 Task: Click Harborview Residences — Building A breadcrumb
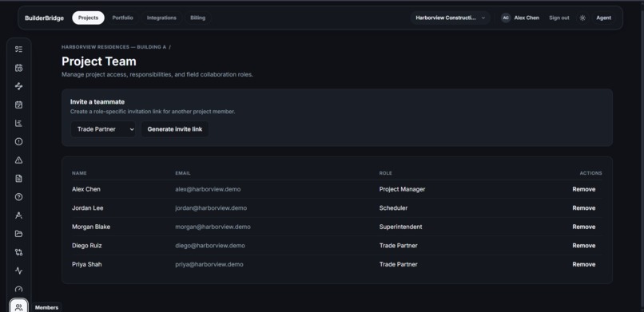click(x=113, y=47)
